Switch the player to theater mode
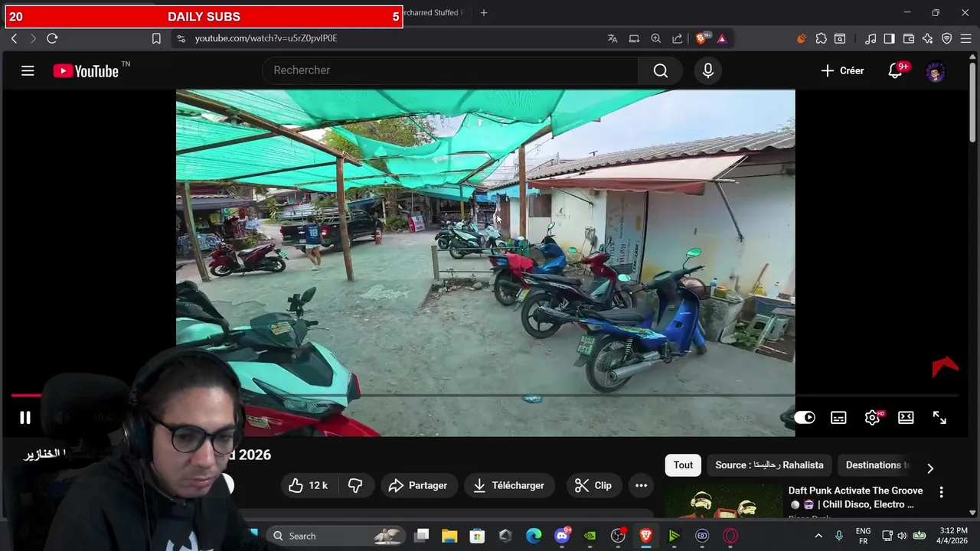The height and width of the screenshot is (551, 980). click(x=906, y=417)
